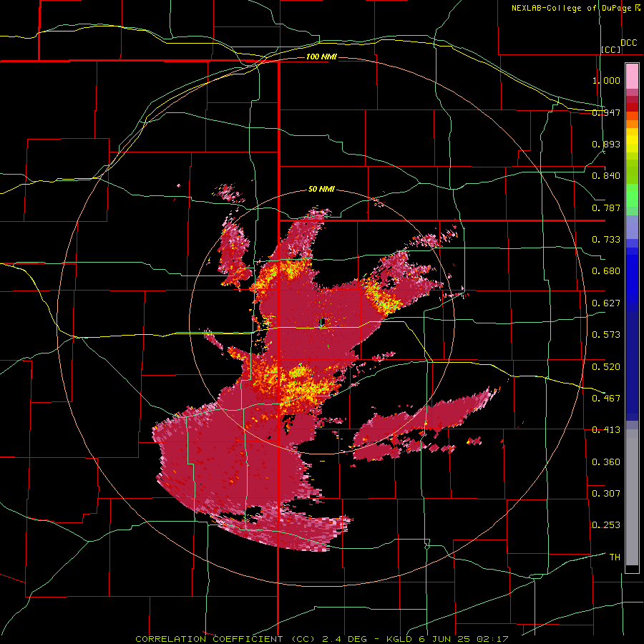Select the 0.573 scale value
The width and height of the screenshot is (644, 644).
pyautogui.click(x=606, y=335)
